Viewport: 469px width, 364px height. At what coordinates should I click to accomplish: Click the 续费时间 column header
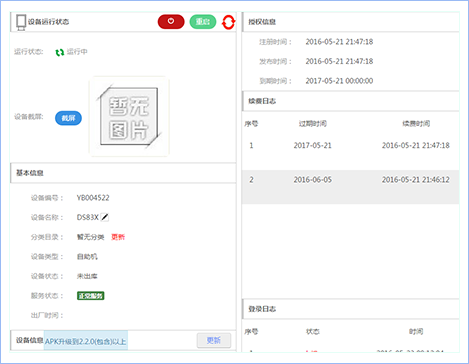416,124
